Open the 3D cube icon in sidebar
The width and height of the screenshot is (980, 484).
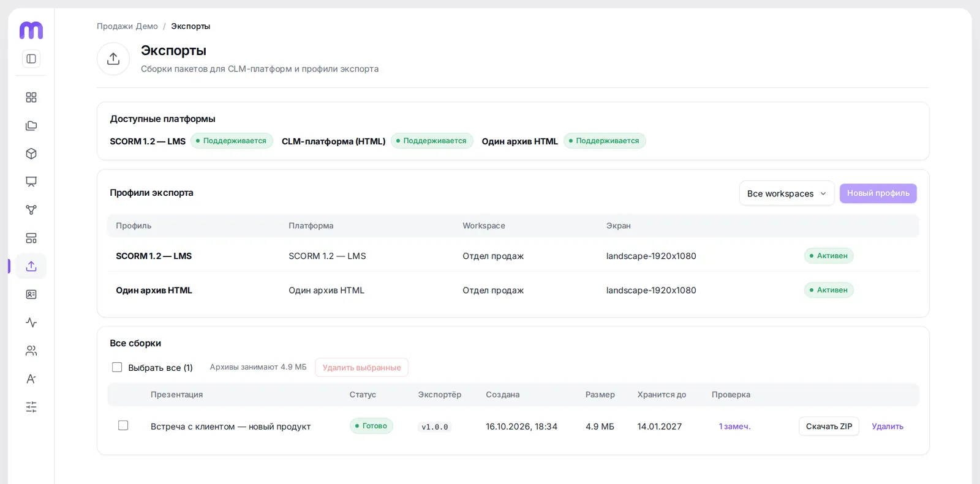pos(31,154)
